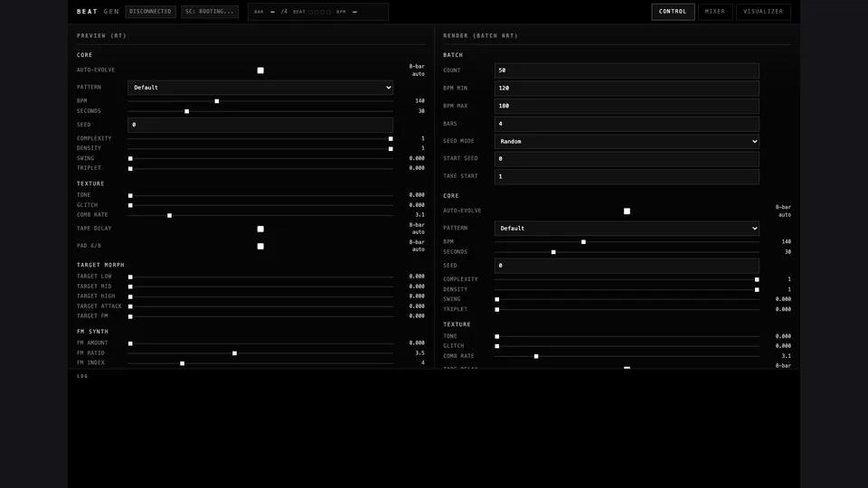
Task: Click the Count field showing 50
Action: [x=627, y=70]
